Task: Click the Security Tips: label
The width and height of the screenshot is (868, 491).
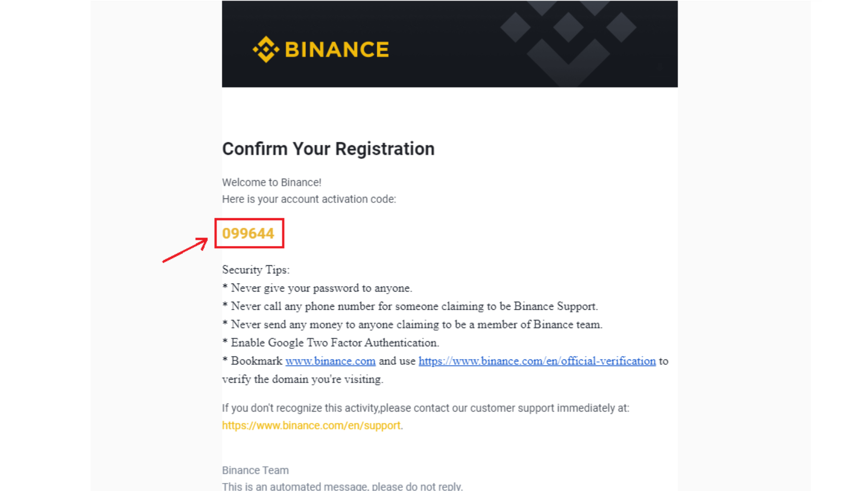Action: point(256,270)
